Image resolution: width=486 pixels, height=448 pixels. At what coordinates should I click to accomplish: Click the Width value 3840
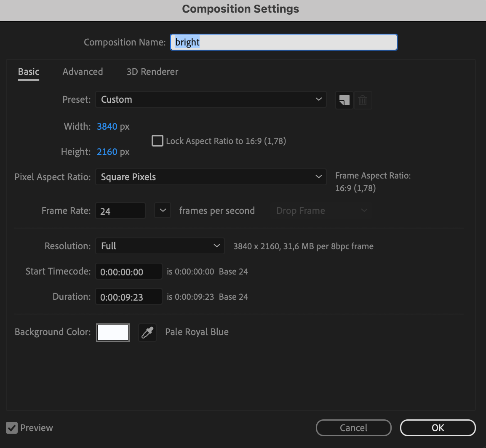[x=107, y=126]
